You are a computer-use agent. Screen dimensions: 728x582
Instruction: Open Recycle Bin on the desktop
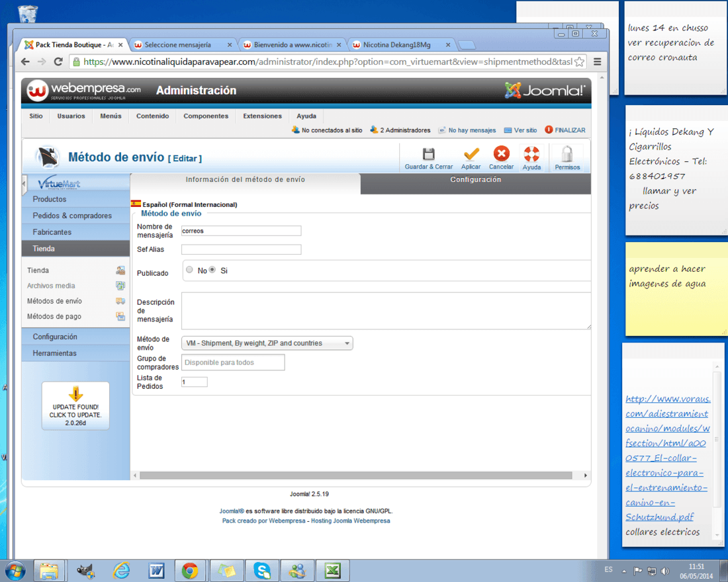(x=27, y=13)
